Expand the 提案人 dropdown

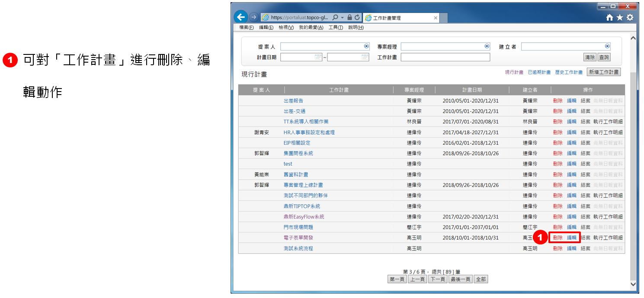[366, 46]
